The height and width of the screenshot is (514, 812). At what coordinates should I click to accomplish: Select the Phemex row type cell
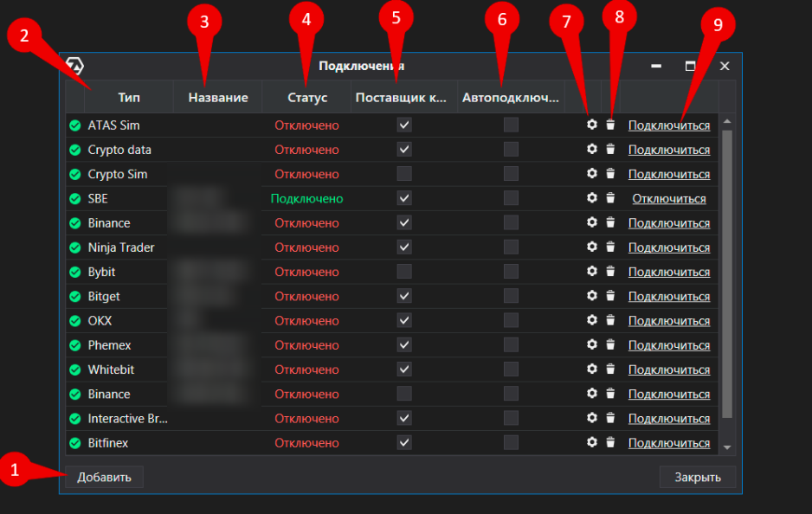109,345
